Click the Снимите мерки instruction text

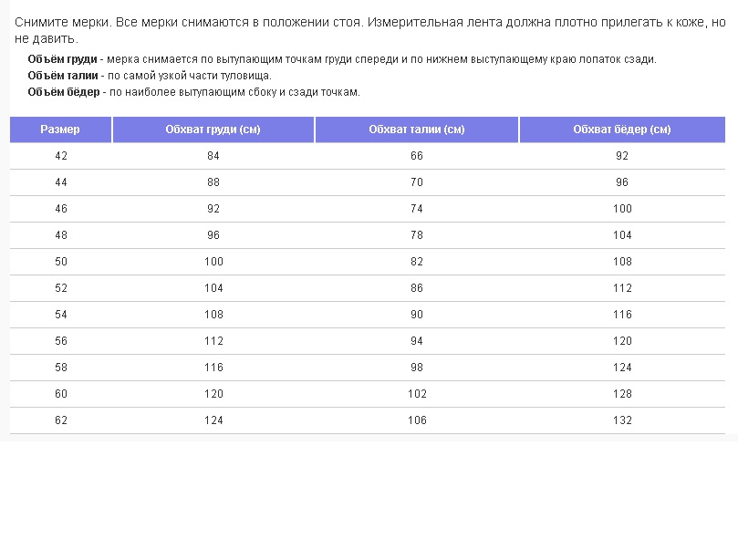click(x=62, y=22)
